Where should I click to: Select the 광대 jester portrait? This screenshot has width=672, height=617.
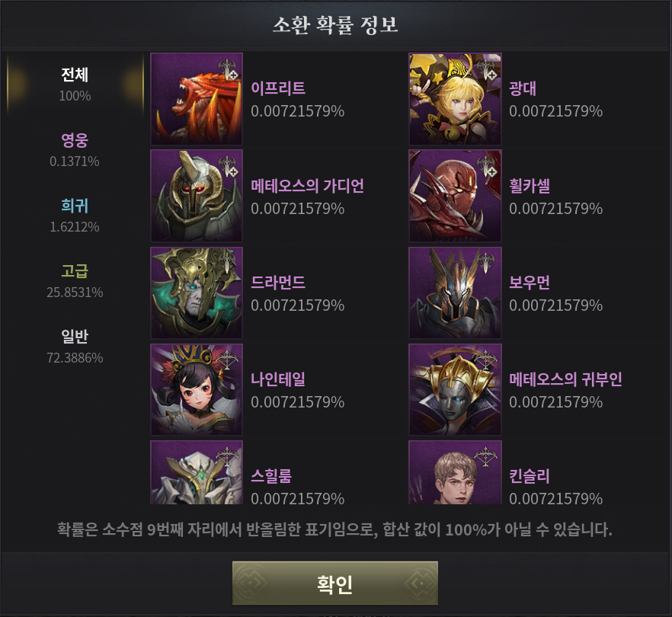455,99
